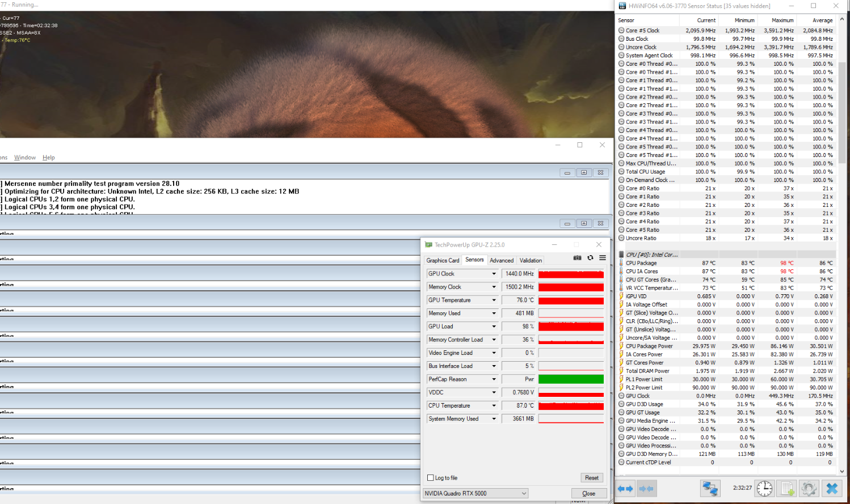Switch to the Validation tab
This screenshot has height=504, width=850.
click(x=531, y=260)
